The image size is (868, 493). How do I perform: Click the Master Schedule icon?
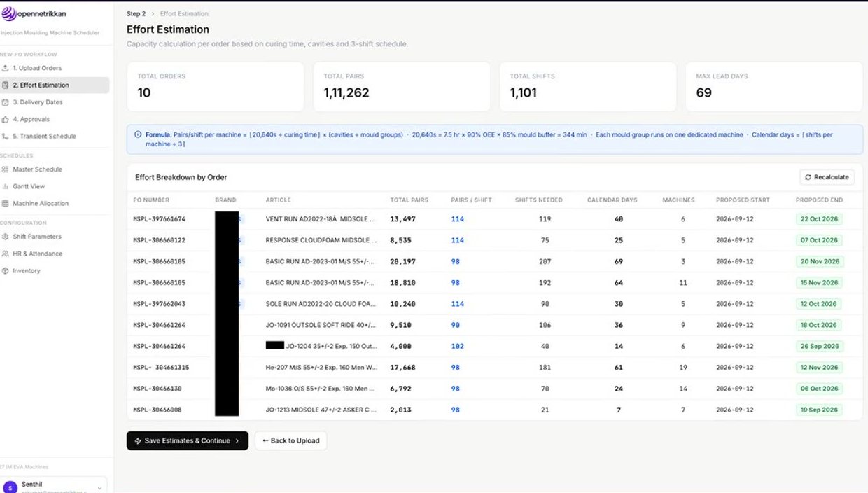click(x=6, y=169)
